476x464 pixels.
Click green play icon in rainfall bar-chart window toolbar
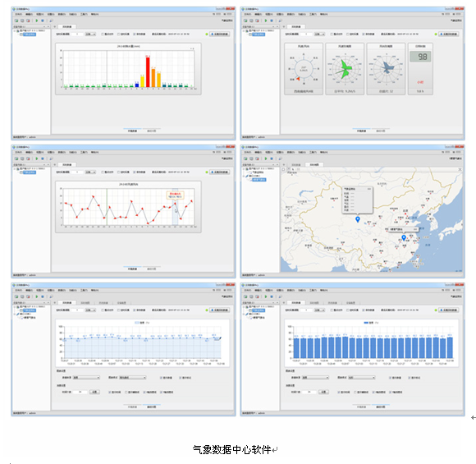point(37,21)
